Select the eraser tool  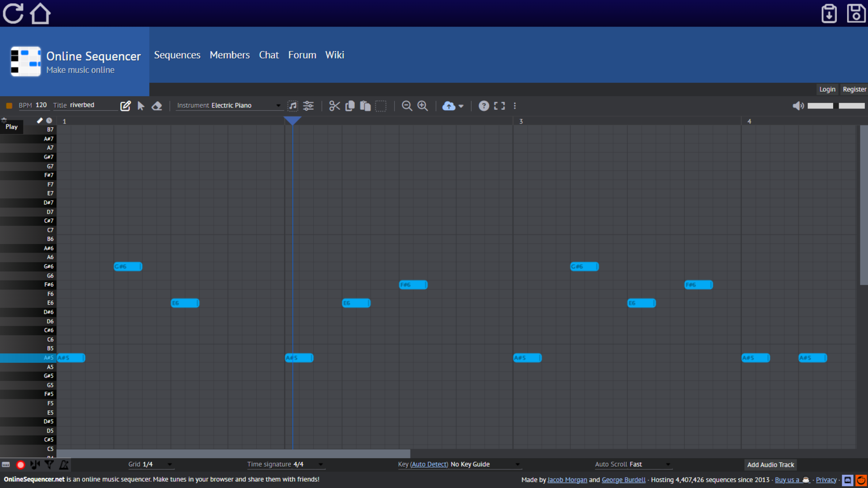coord(157,106)
